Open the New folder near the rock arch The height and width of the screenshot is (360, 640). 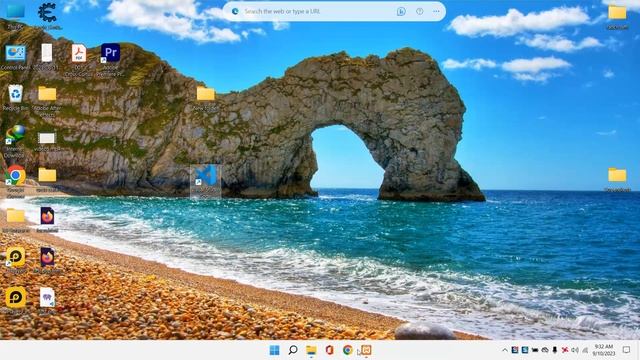pyautogui.click(x=205, y=97)
